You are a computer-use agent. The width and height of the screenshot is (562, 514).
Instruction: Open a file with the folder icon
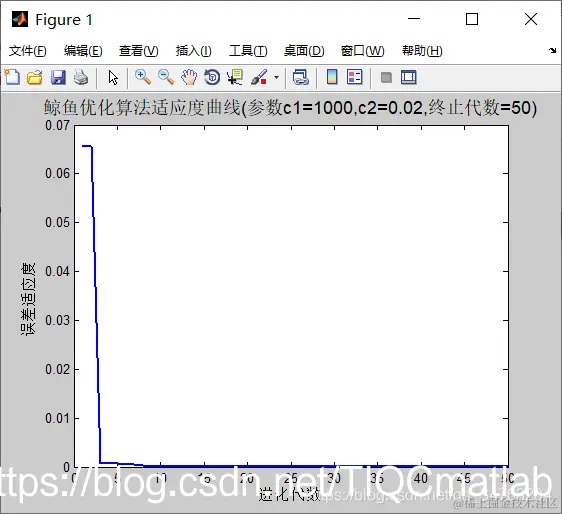point(35,77)
